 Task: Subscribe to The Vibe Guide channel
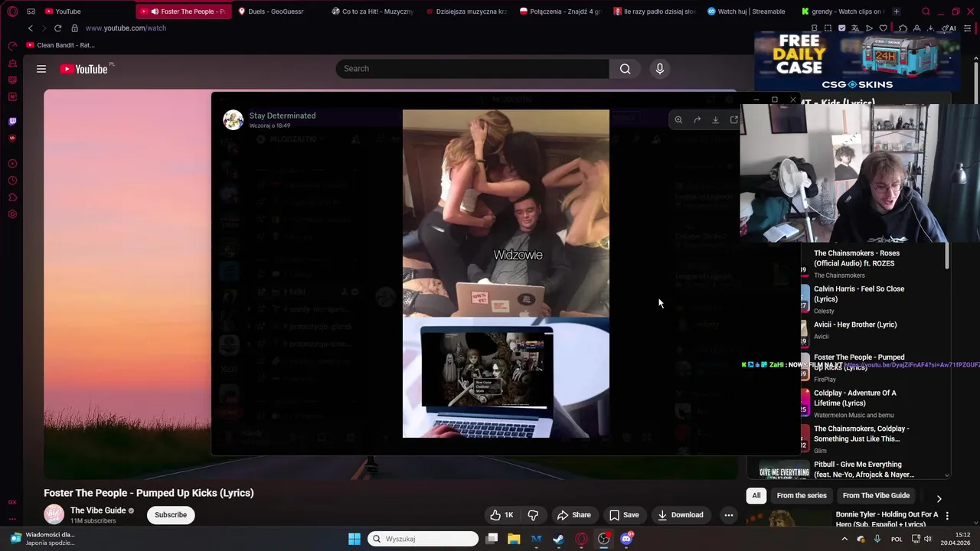tap(171, 515)
